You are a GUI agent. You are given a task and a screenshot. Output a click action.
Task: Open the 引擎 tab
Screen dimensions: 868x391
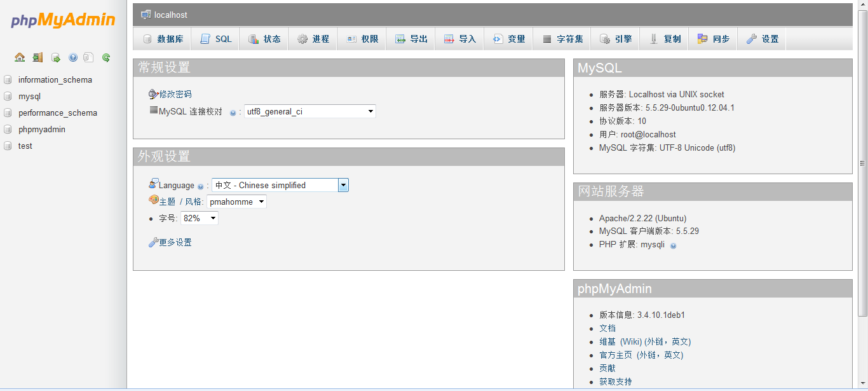coord(616,39)
